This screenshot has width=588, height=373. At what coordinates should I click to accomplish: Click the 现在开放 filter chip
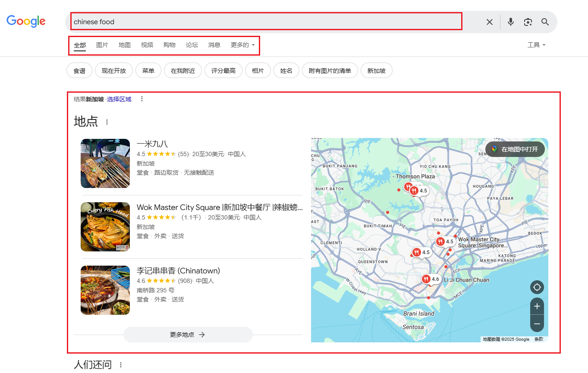[114, 71]
